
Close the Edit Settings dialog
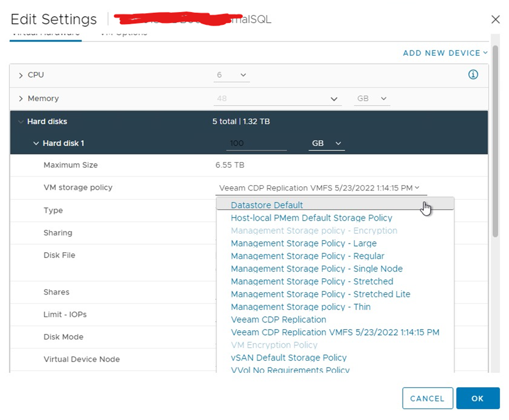point(495,19)
